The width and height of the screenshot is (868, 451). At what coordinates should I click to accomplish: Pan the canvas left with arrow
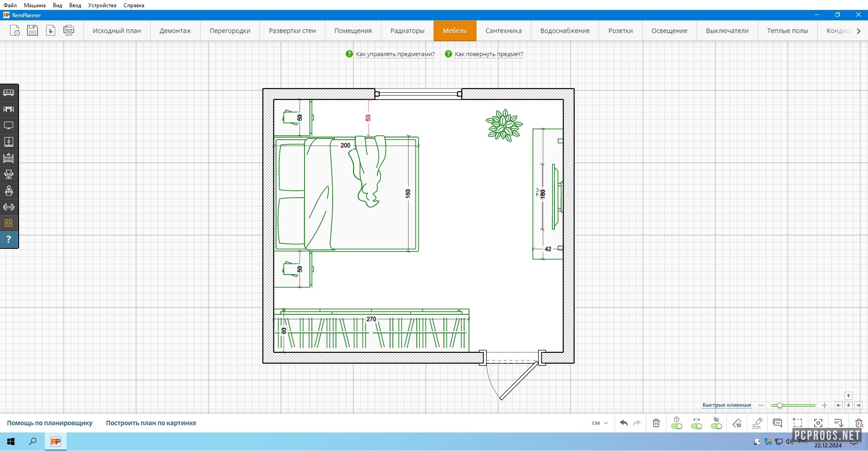[839, 405]
